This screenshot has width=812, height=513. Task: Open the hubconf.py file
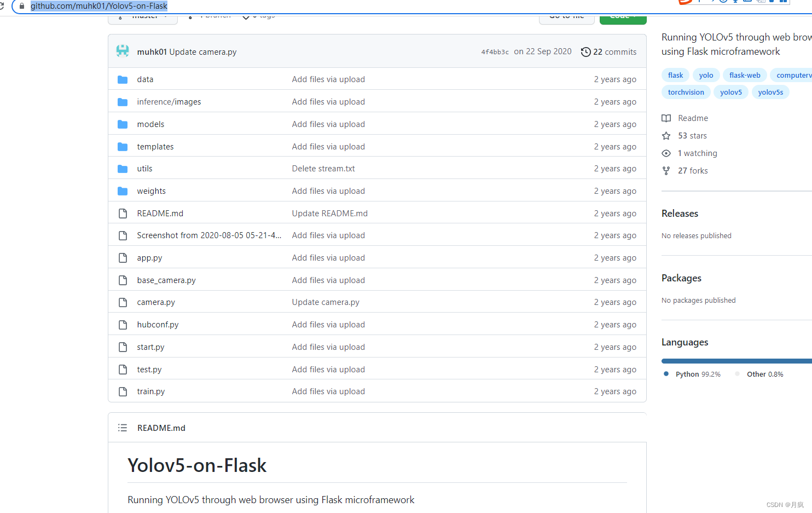[x=158, y=325]
